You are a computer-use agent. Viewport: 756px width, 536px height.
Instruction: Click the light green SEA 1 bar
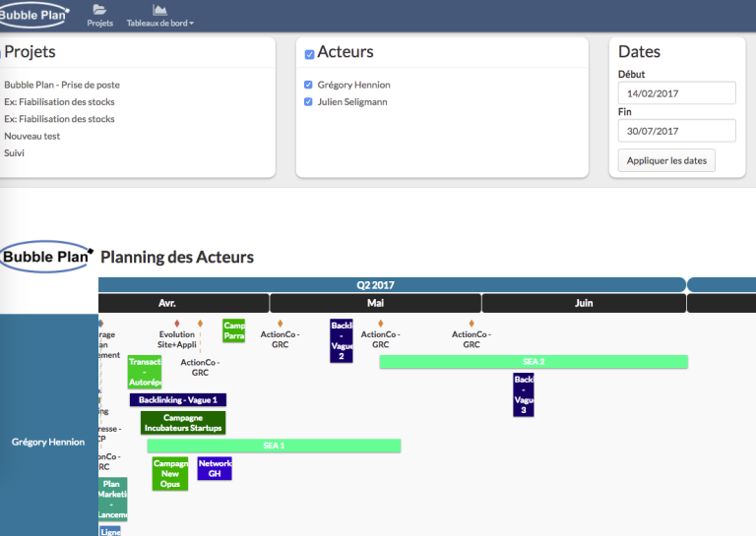coord(274,446)
